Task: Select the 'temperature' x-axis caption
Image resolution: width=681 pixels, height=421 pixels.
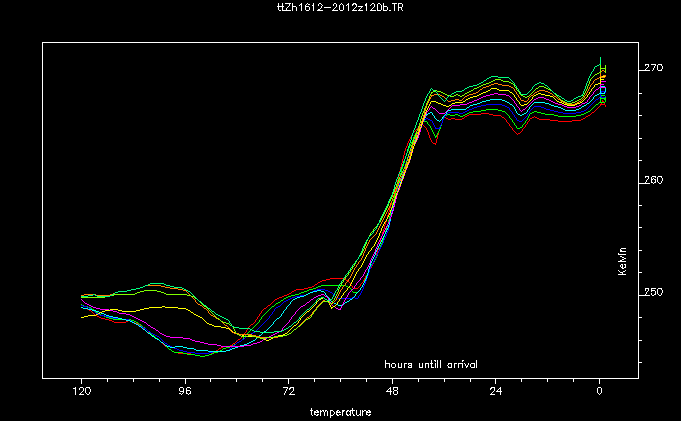Action: click(x=340, y=411)
